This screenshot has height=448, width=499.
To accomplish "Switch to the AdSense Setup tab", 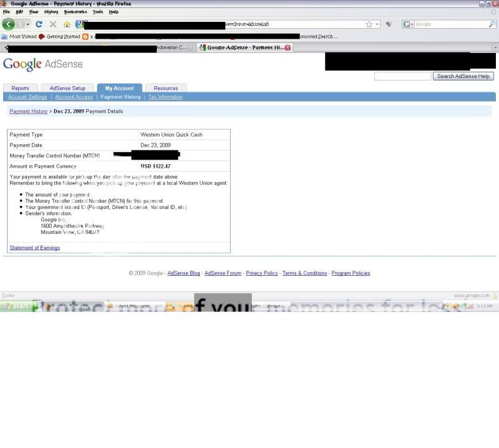I will [x=67, y=88].
